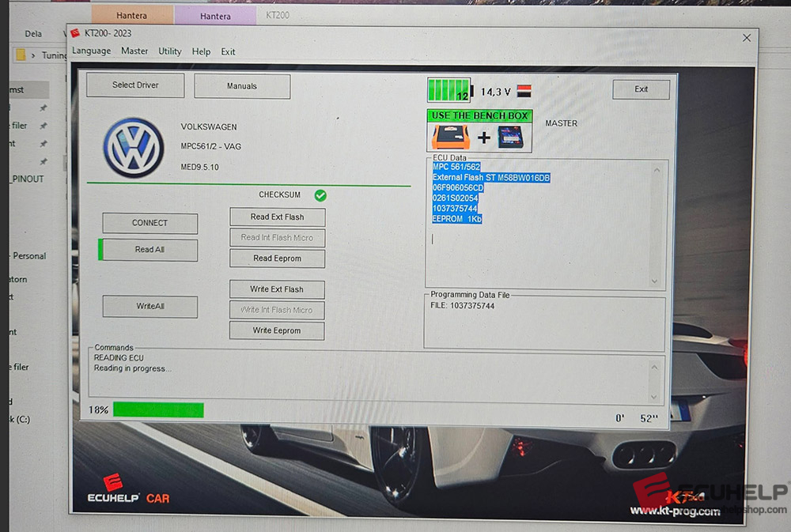This screenshot has height=532, width=791.
Task: Click the Volkswagen logo icon
Action: pos(134,148)
